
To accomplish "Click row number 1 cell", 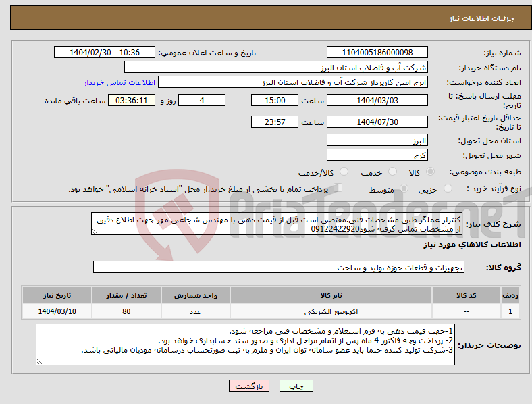I will (x=510, y=311).
